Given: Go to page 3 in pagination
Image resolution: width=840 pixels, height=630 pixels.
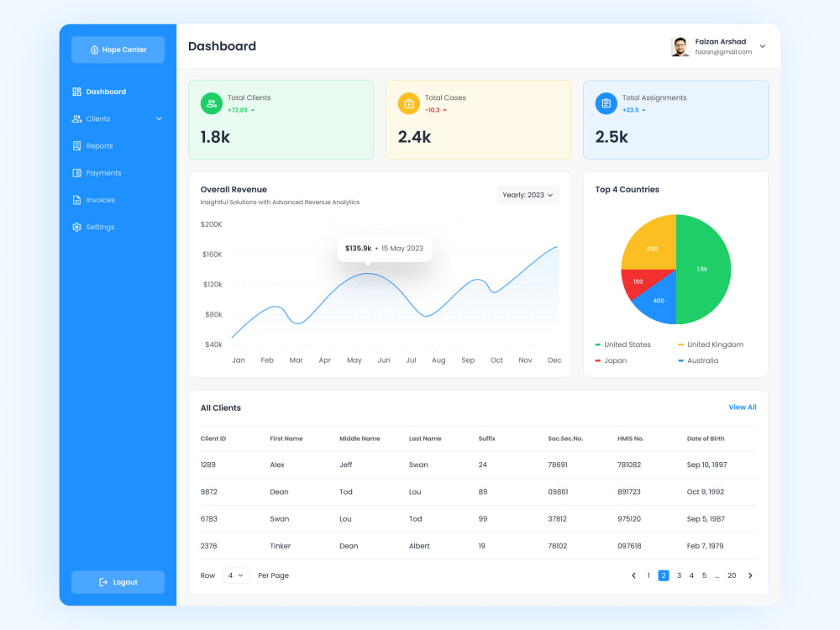Looking at the screenshot, I should (x=679, y=575).
